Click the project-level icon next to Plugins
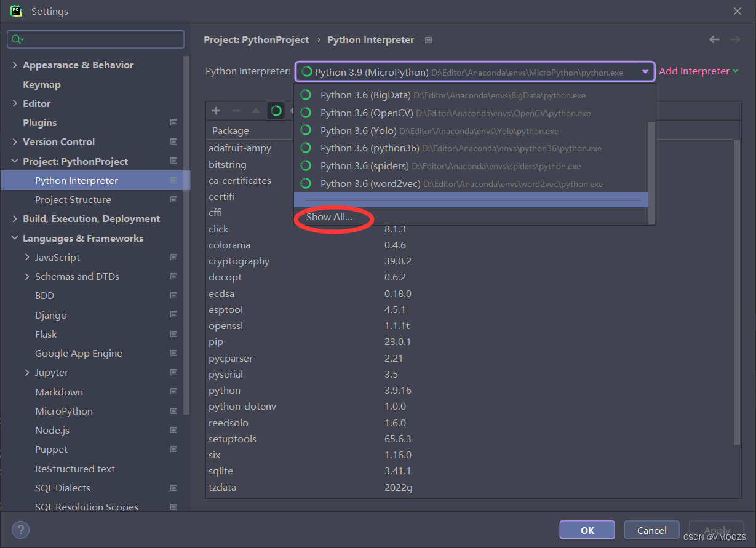 (x=173, y=123)
